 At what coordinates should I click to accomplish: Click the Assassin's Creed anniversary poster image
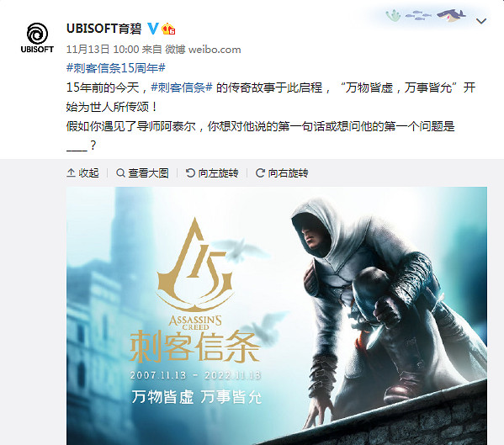277,315
